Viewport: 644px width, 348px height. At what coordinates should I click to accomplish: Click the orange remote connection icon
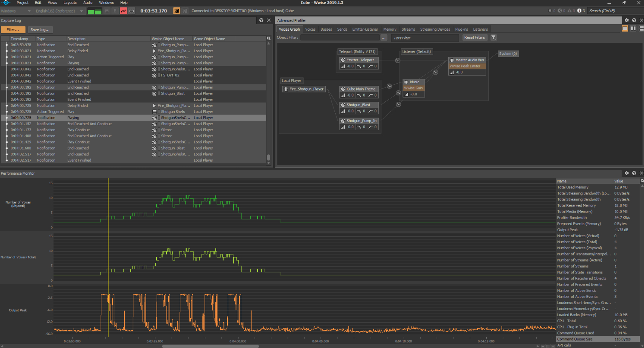176,11
